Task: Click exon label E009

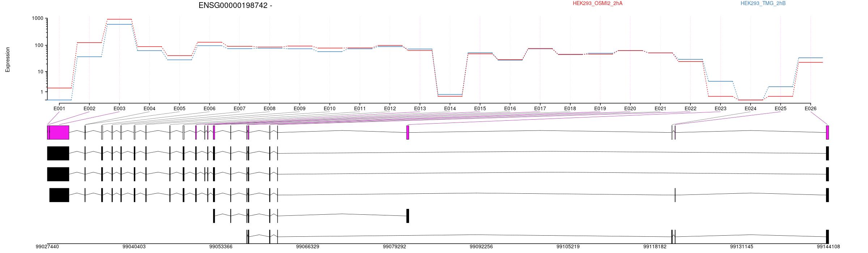Action: [299, 108]
